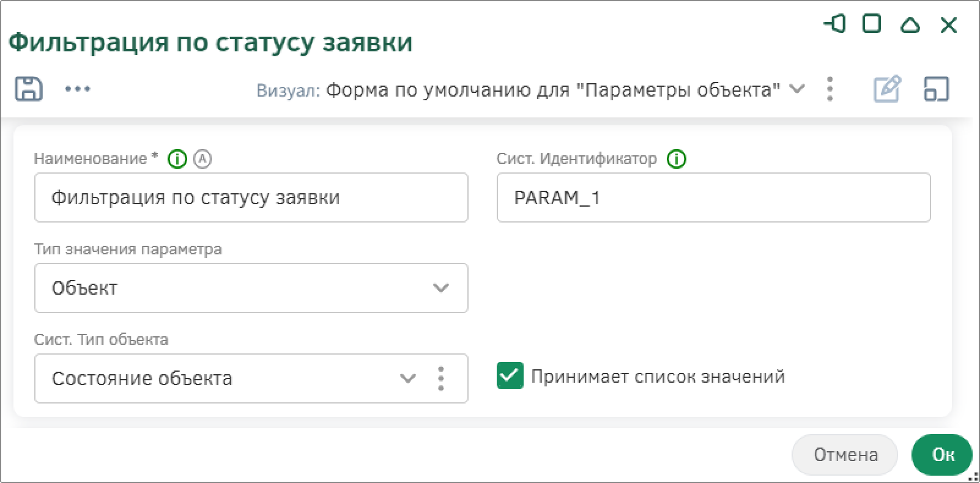This screenshot has height=483, width=980.
Task: Click the layout panel icon in toolbar
Action: point(936,89)
